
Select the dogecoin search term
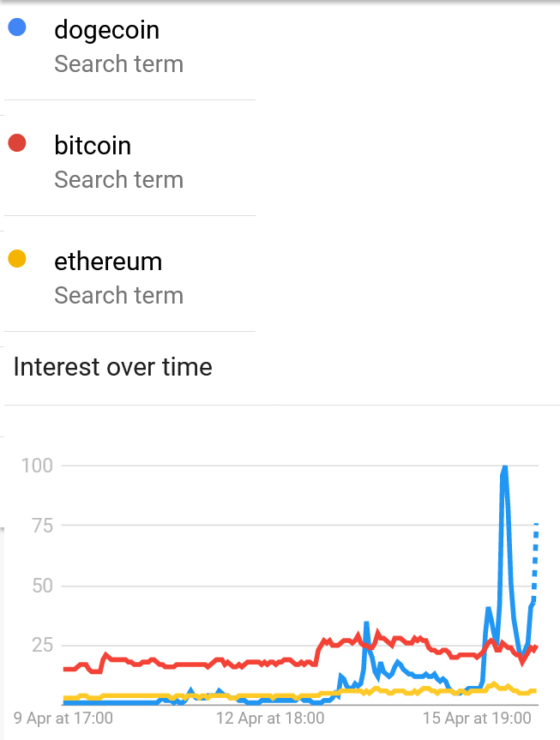(x=106, y=30)
